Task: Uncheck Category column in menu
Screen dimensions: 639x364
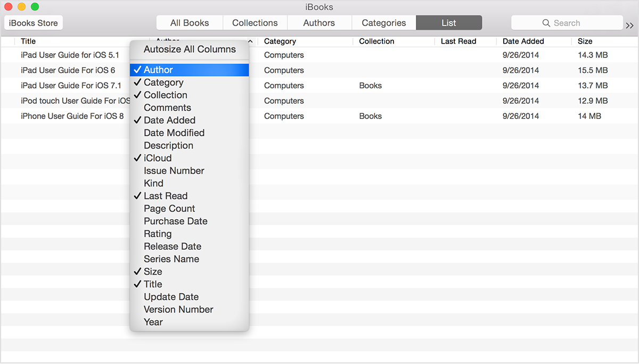Action: pos(189,82)
